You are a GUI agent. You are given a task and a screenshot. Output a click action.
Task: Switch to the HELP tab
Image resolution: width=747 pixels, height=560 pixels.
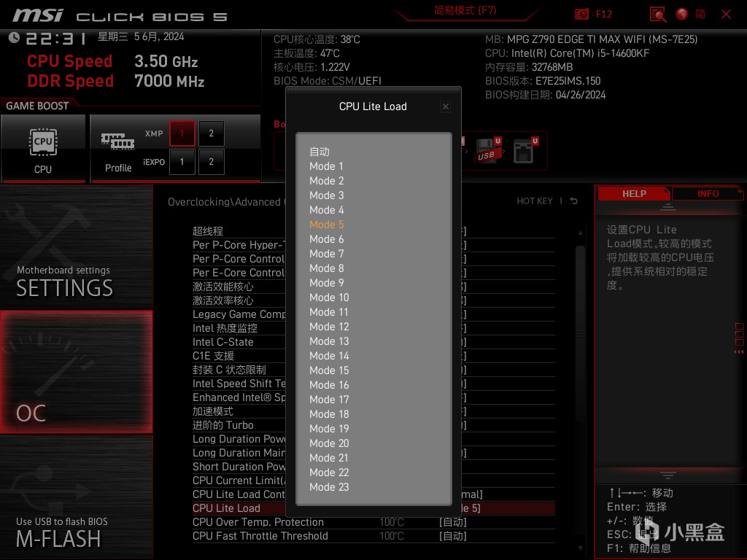click(x=634, y=194)
